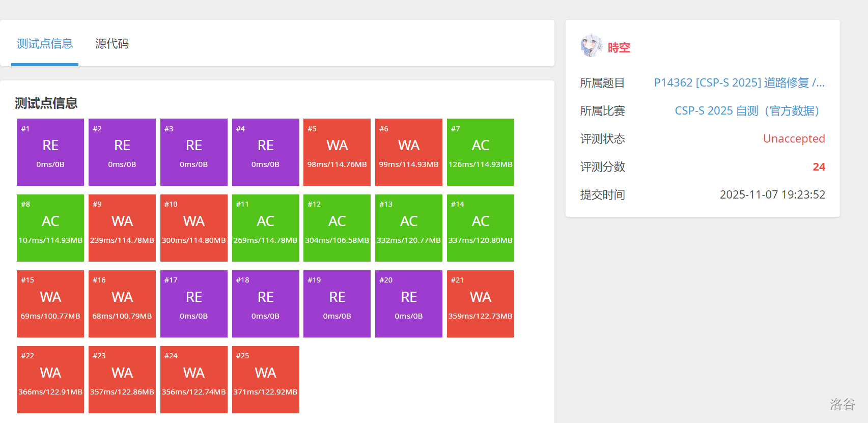
Task: Open test case #12 AC tile
Action: tap(337, 228)
